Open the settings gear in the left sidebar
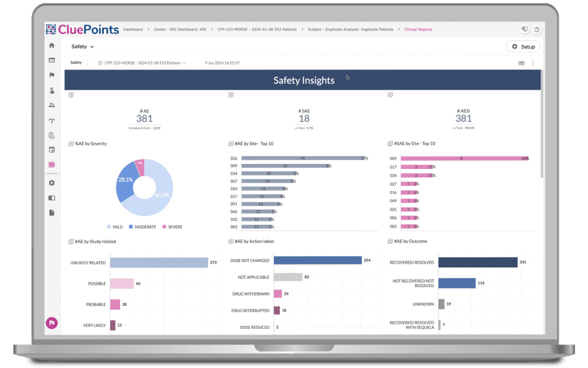The height and width of the screenshot is (368, 588). point(51,183)
